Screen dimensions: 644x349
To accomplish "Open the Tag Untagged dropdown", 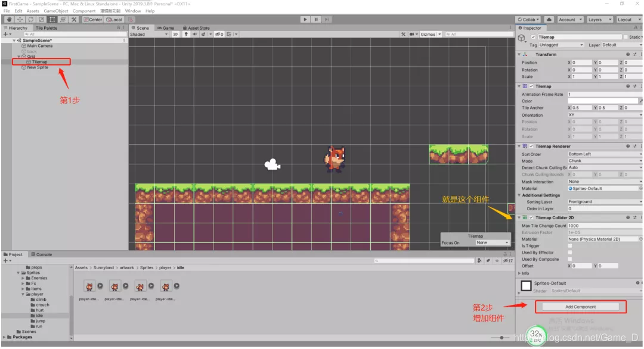I will [561, 45].
